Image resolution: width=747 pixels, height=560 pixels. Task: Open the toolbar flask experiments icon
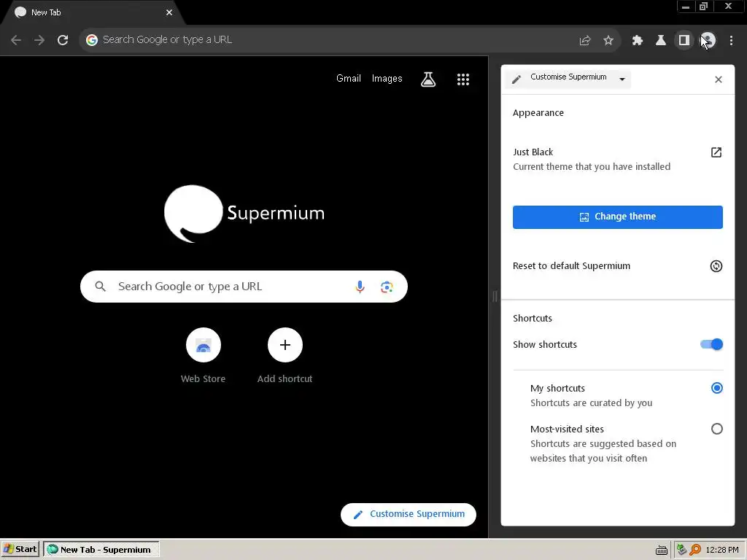661,41
